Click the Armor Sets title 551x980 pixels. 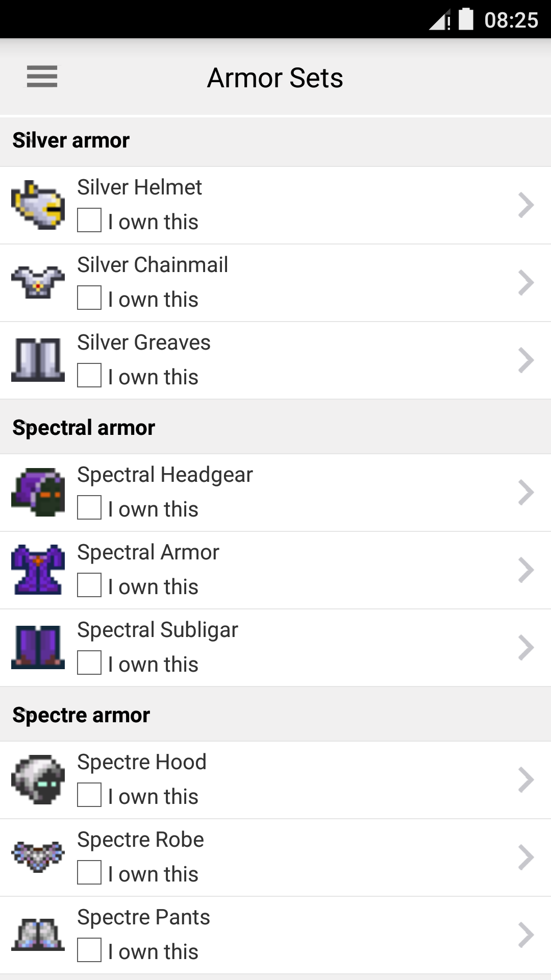(x=274, y=77)
